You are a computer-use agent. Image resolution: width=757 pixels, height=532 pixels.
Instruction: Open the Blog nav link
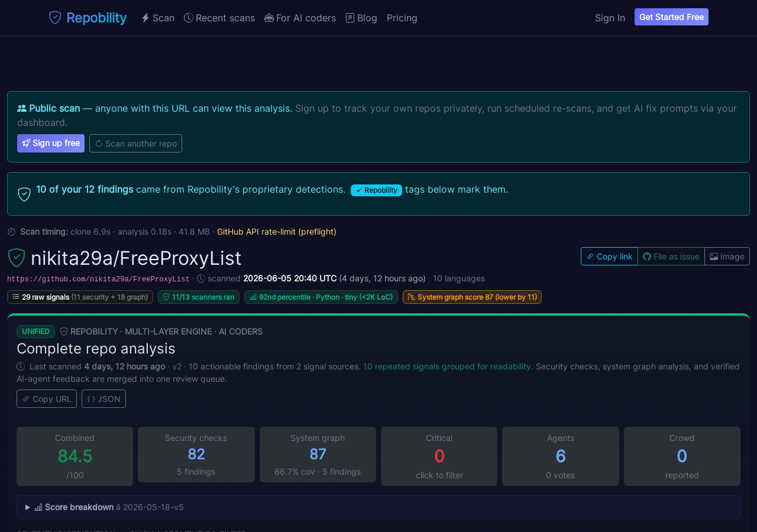click(x=361, y=18)
